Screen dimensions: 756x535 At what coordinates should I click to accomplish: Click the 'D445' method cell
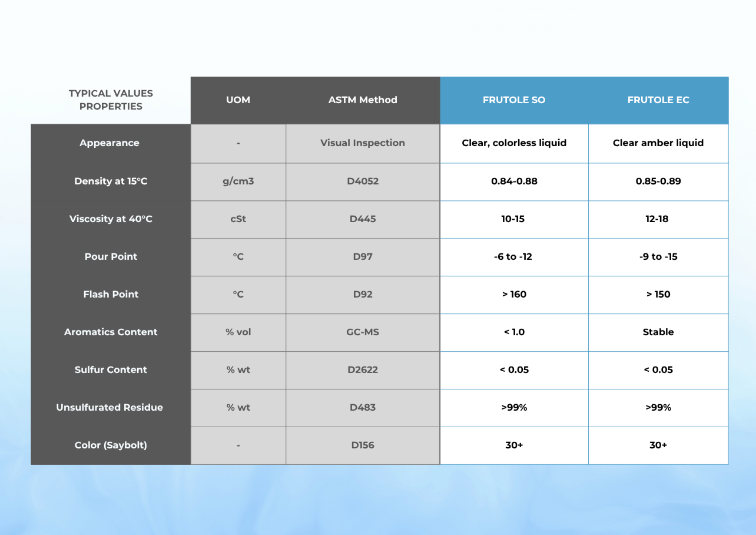pos(363,219)
